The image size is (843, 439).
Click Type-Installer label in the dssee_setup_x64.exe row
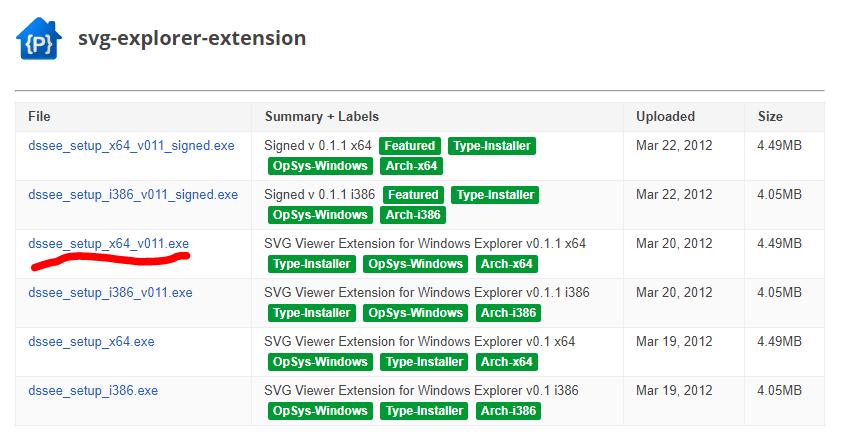tap(423, 362)
